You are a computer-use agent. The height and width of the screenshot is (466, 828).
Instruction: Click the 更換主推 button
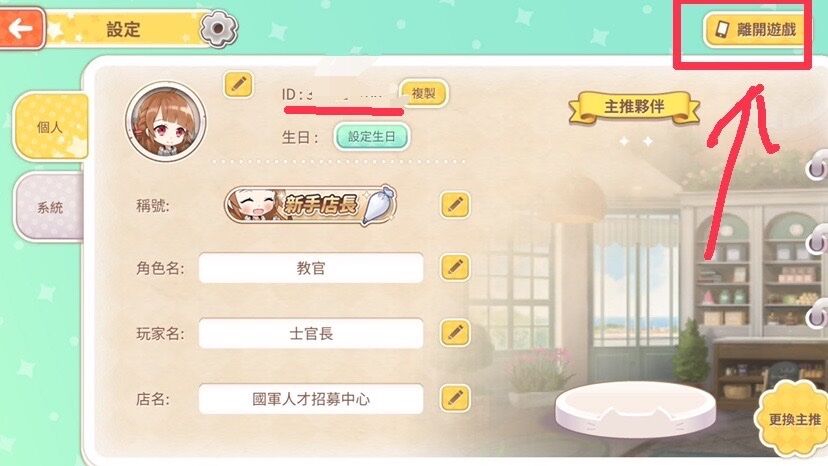(x=794, y=420)
